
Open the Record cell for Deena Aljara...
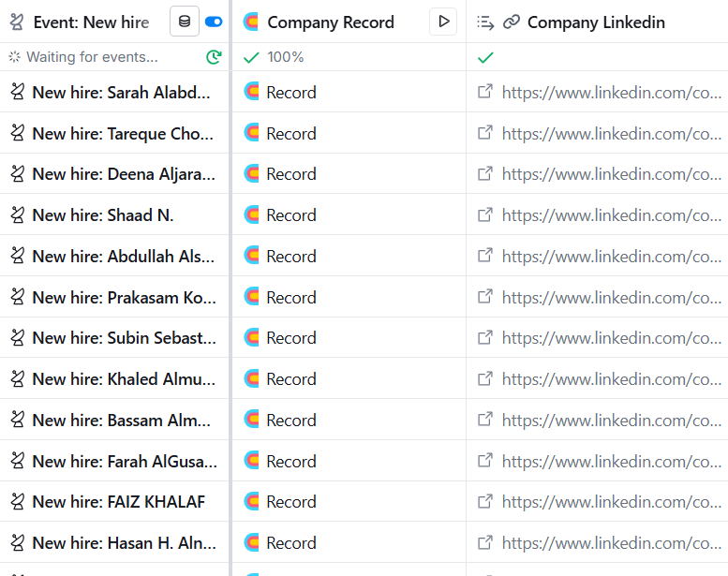349,174
